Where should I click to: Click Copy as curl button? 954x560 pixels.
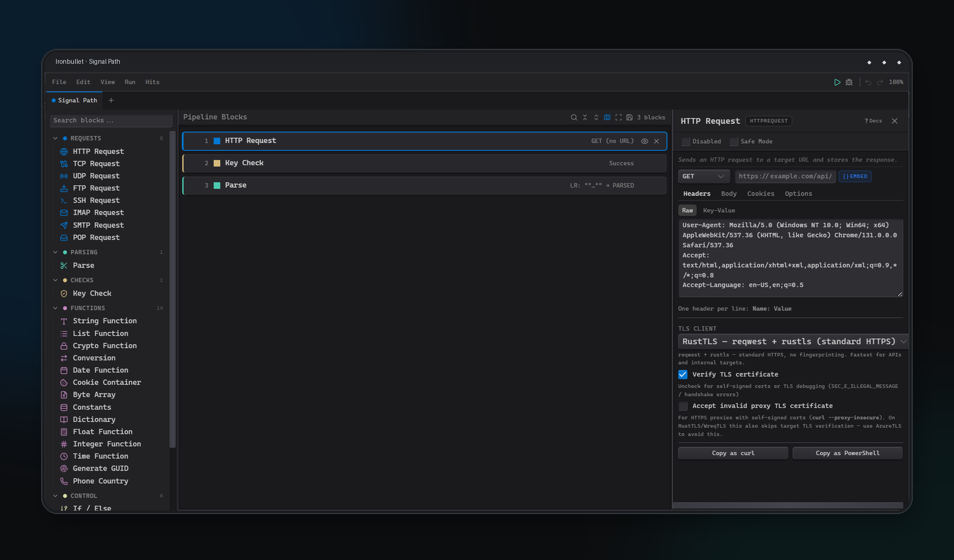coord(733,453)
